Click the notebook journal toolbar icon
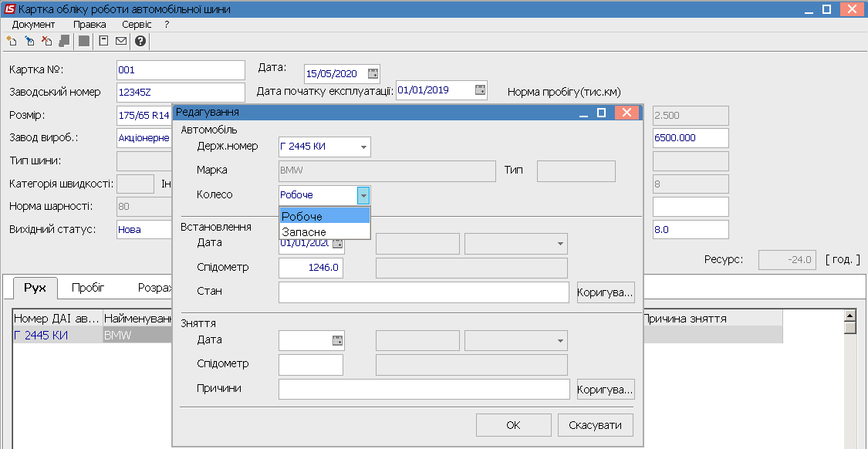The width and height of the screenshot is (868, 449). [x=103, y=41]
